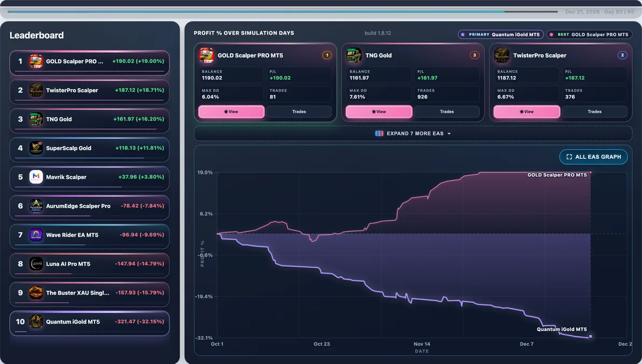Image resolution: width=642 pixels, height=364 pixels.
Task: Click rank badge 3 on TNG Gold card
Action: click(x=474, y=55)
